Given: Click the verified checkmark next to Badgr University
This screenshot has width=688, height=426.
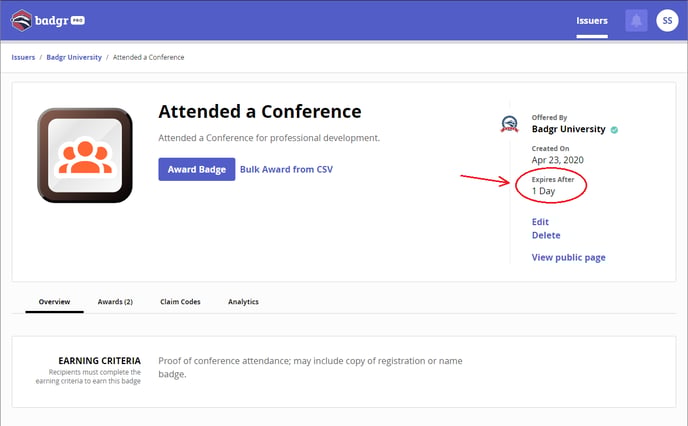Looking at the screenshot, I should (x=614, y=130).
